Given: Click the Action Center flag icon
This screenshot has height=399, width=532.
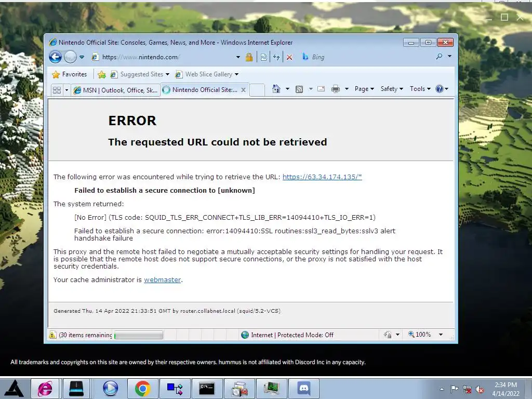Looking at the screenshot, I should pyautogui.click(x=454, y=389).
